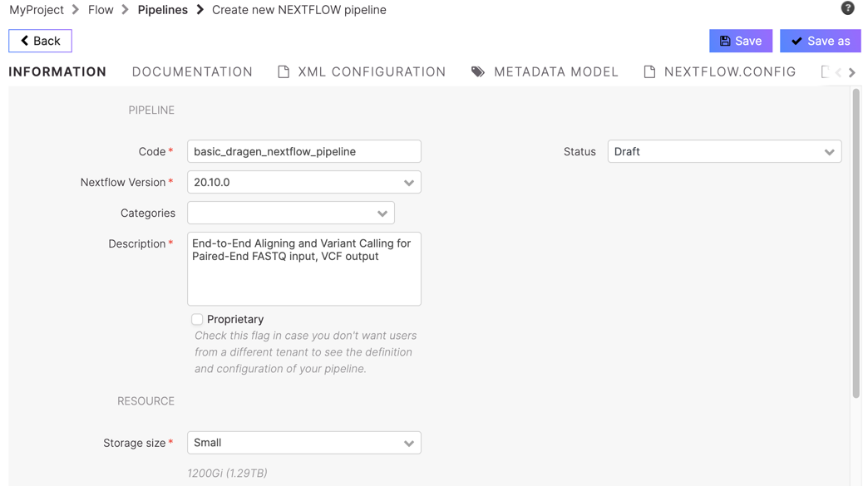868x486 pixels.
Task: Click the tab scroll right arrow
Action: click(x=852, y=72)
